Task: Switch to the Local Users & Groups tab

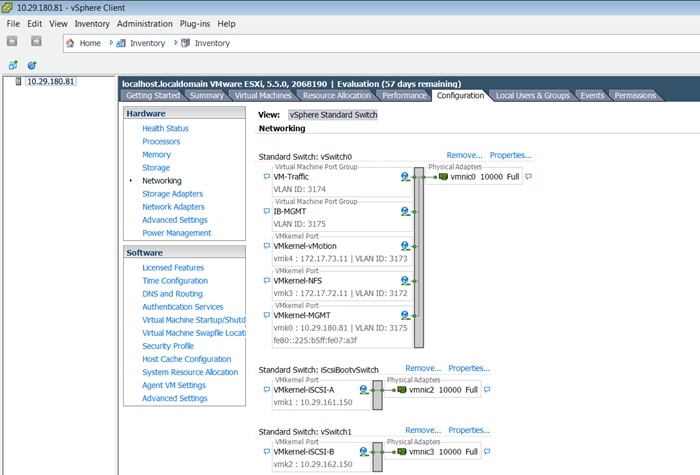Action: (533, 96)
